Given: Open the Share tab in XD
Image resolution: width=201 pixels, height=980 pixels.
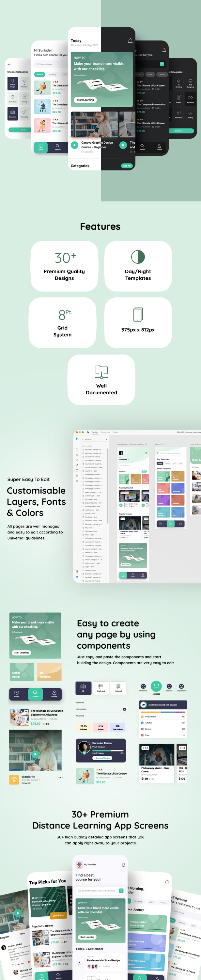Looking at the screenshot, I should [115, 432].
